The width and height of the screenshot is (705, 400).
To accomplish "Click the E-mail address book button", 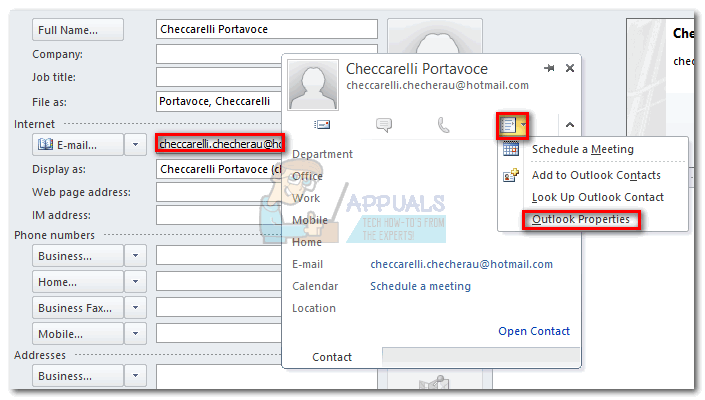I will point(78,145).
